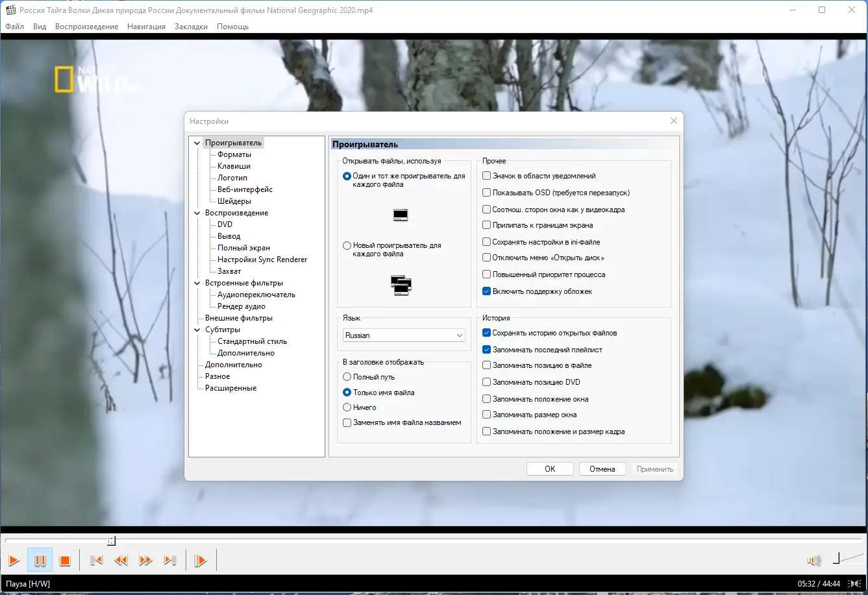
Task: Choose 'Ничего' for title display
Action: tap(347, 407)
